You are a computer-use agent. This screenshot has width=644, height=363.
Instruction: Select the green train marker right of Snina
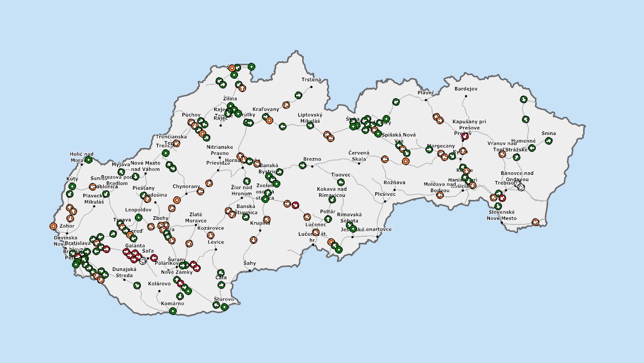pos(548,141)
